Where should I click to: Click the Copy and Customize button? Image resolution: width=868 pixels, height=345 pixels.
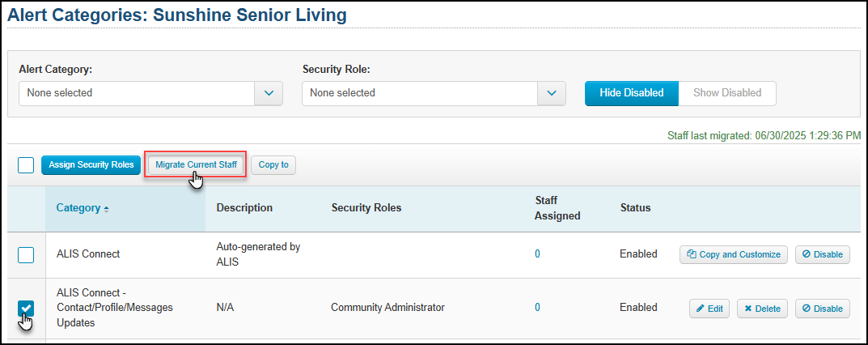point(734,254)
